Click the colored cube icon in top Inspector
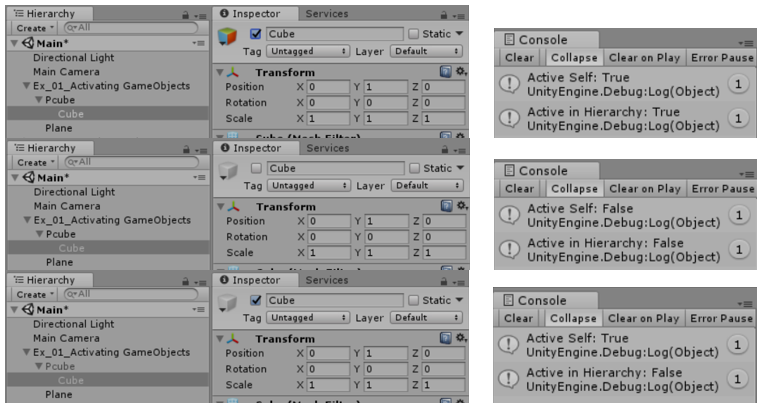764x410 pixels. tap(227, 36)
